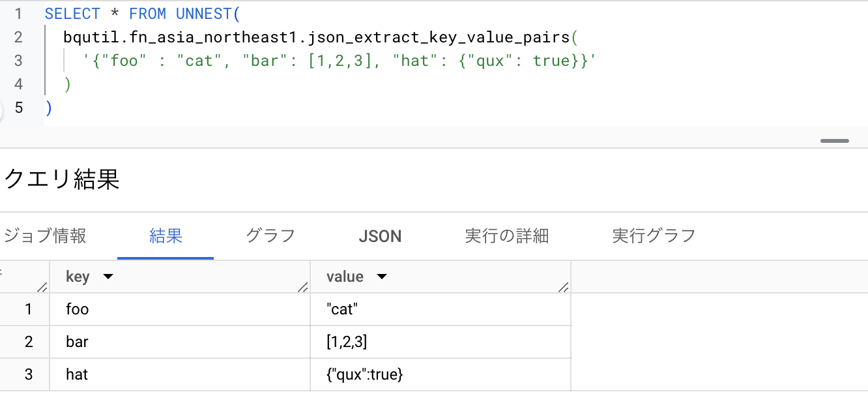Open the key column sort dropdown arrow
This screenshot has height=394, width=868.
(108, 277)
